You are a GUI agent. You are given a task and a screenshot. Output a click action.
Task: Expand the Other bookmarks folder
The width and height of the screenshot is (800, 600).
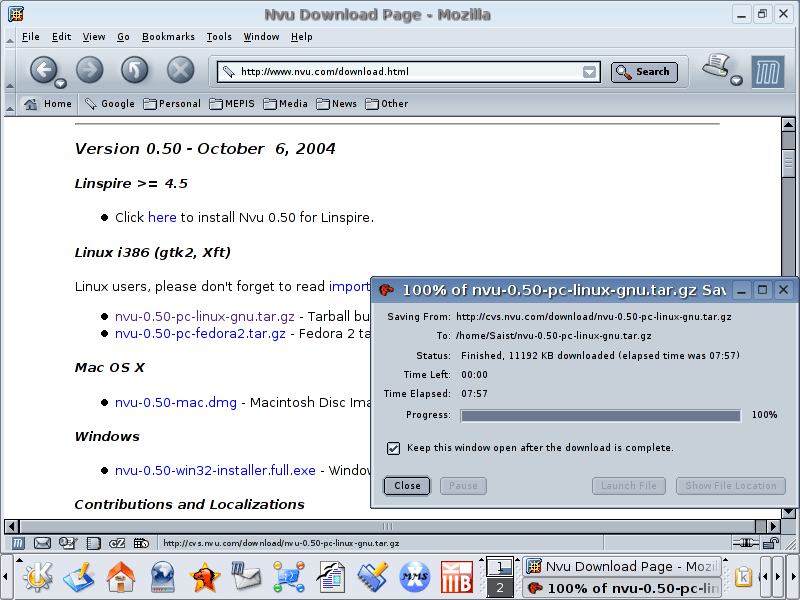pos(387,104)
